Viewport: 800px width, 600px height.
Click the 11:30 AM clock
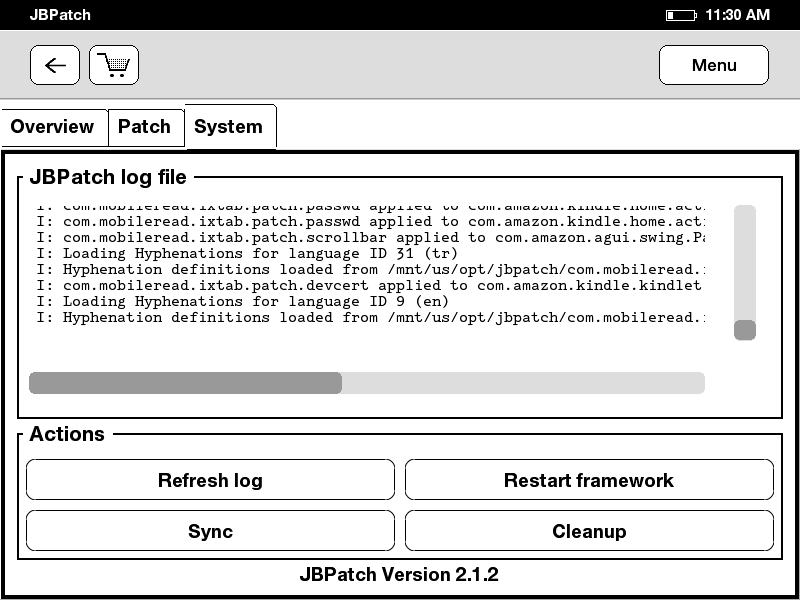pyautogui.click(x=737, y=15)
